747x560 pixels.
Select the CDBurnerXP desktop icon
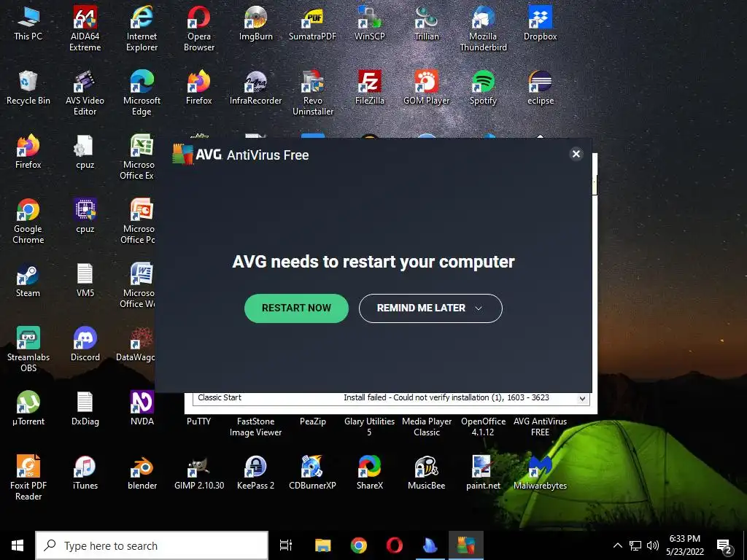click(x=312, y=472)
